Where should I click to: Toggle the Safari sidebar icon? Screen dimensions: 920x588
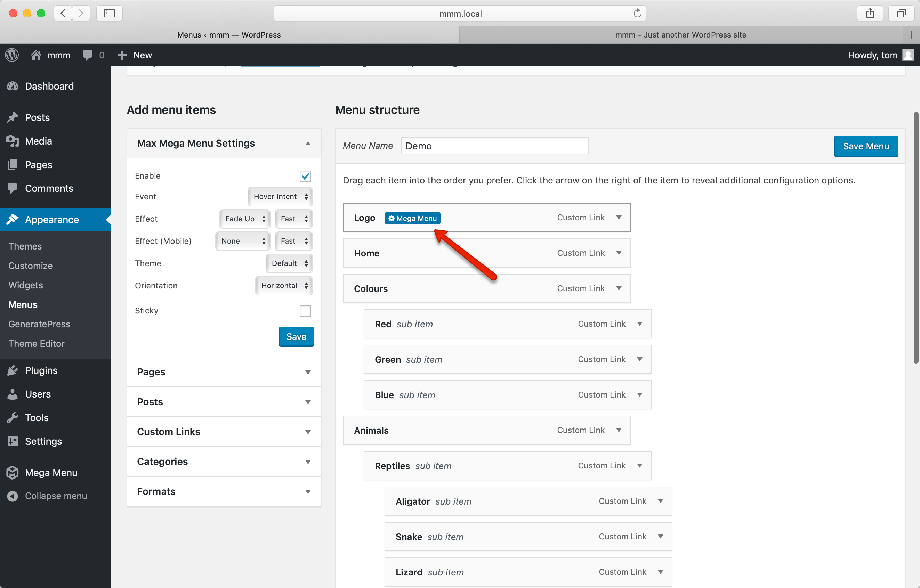pos(109,13)
